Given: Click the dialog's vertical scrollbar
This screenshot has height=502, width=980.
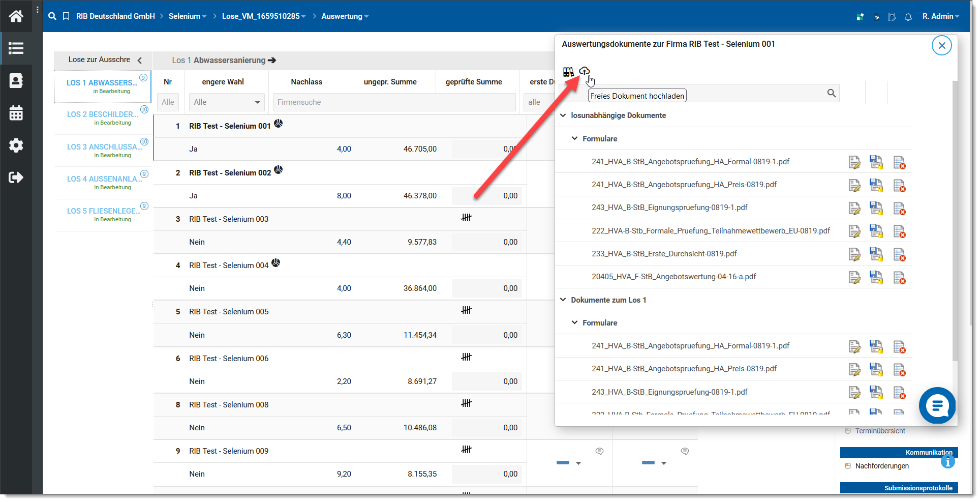Looking at the screenshot, I should pyautogui.click(x=954, y=220).
